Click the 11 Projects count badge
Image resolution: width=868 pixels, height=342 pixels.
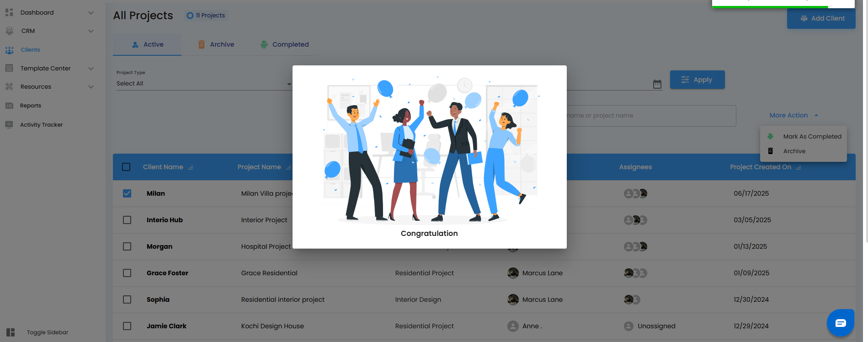(206, 16)
